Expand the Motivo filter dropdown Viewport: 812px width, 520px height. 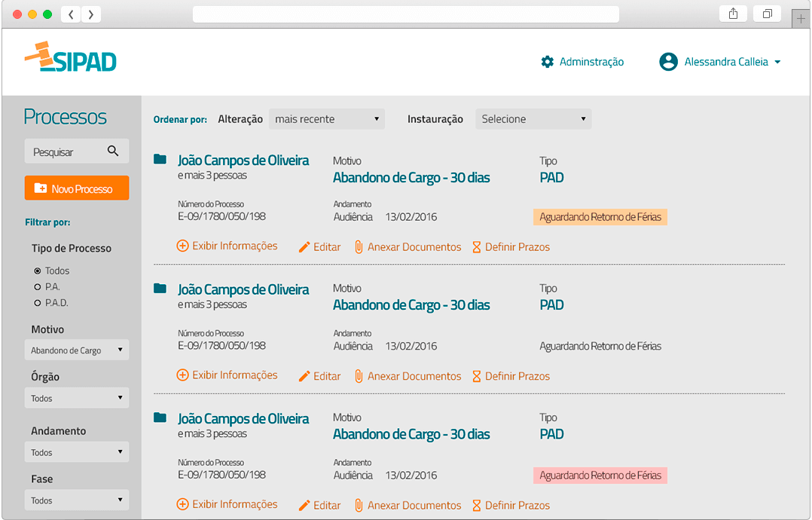(76, 350)
